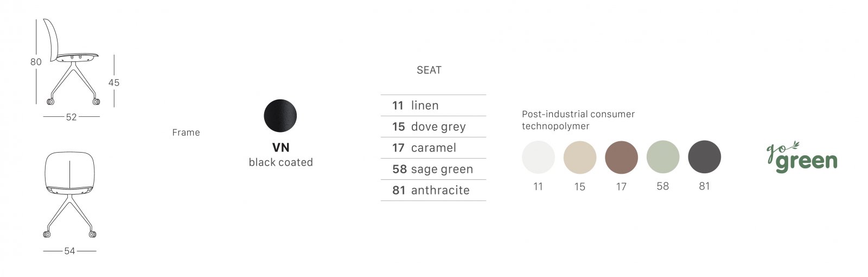Click the Post-industrial consumer technopolymer text
This screenshot has height=277, width=868.
[x=578, y=120]
